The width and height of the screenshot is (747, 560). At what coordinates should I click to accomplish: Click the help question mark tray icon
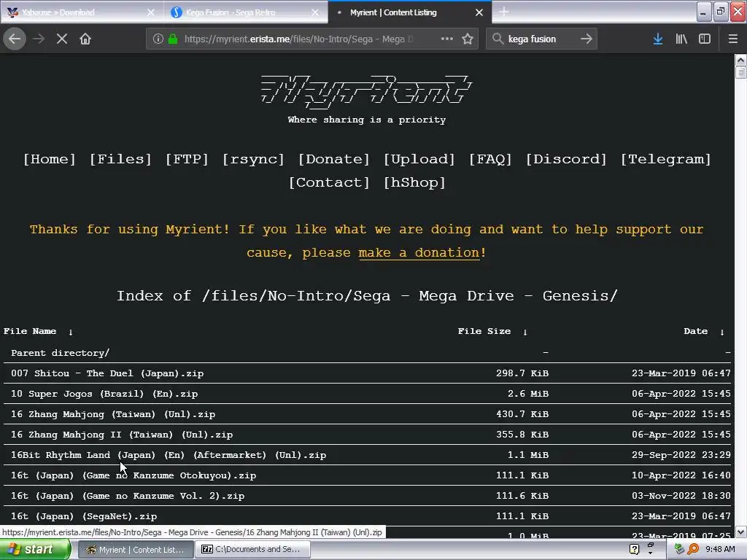click(634, 550)
